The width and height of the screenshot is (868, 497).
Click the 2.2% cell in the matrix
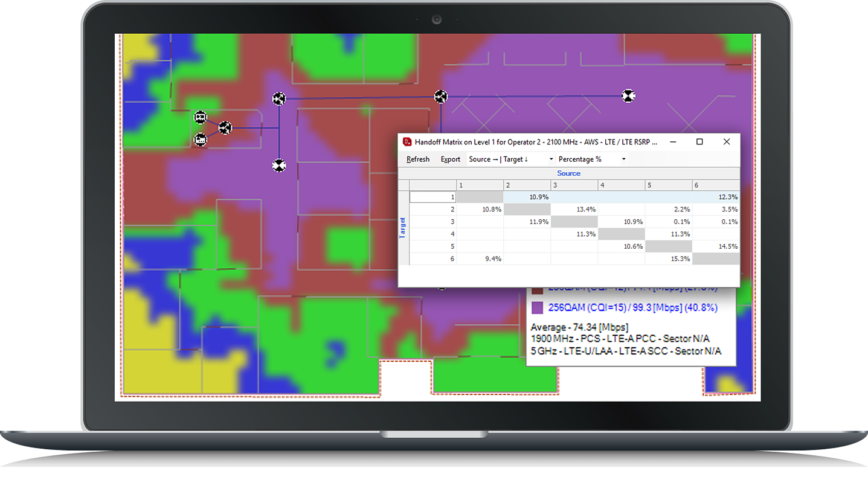(668, 209)
